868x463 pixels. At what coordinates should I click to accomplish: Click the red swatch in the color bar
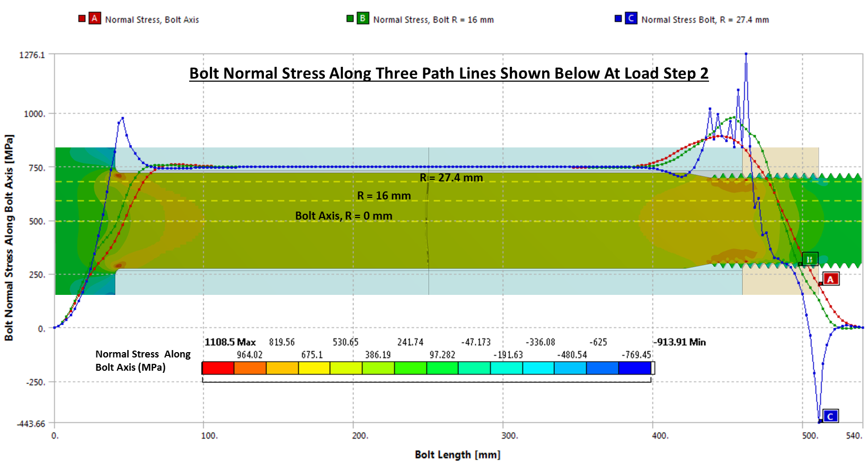click(218, 368)
